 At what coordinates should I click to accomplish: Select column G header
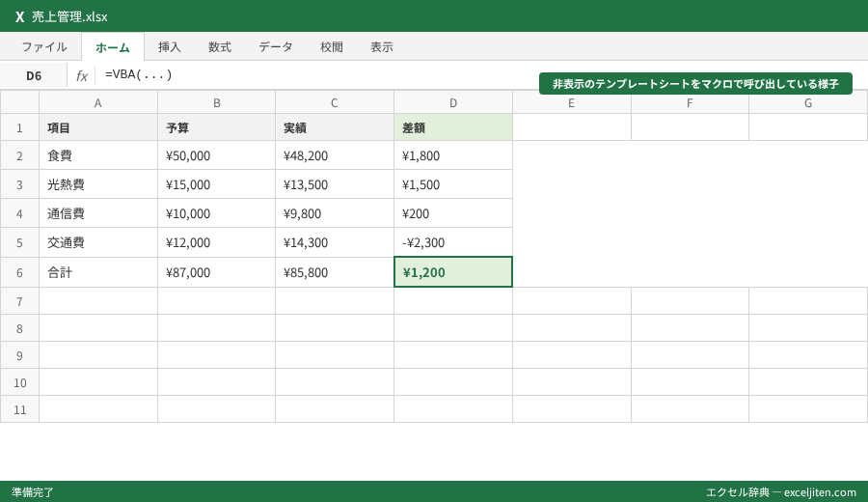click(808, 102)
